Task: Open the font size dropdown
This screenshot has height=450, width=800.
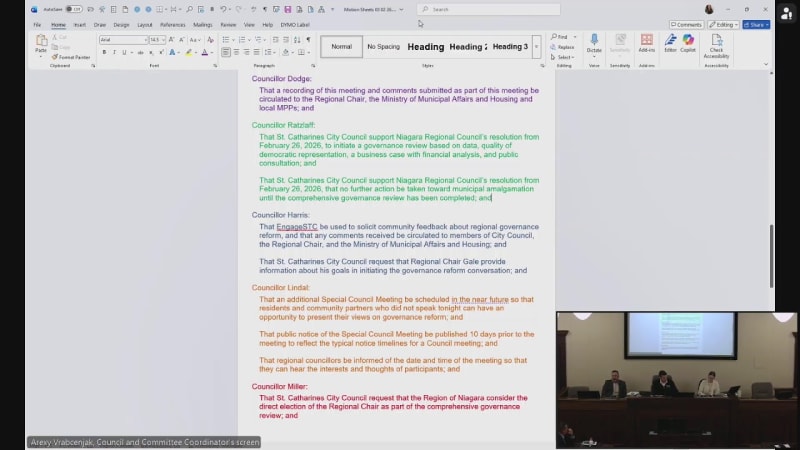Action: pyautogui.click(x=163, y=40)
